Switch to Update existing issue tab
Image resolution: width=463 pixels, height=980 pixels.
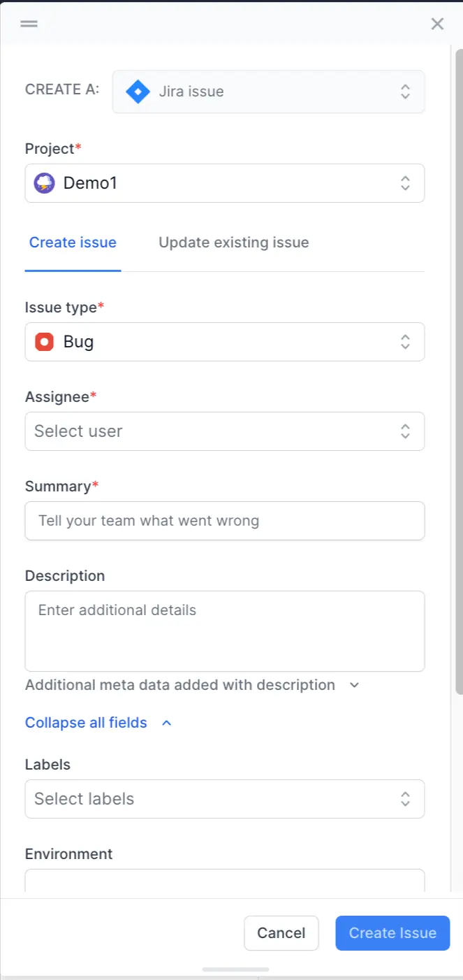pos(233,243)
